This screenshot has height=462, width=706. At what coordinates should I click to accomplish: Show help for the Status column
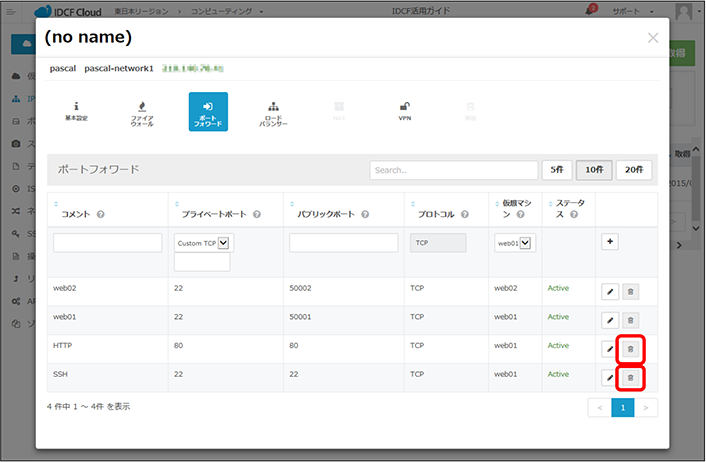pyautogui.click(x=574, y=214)
